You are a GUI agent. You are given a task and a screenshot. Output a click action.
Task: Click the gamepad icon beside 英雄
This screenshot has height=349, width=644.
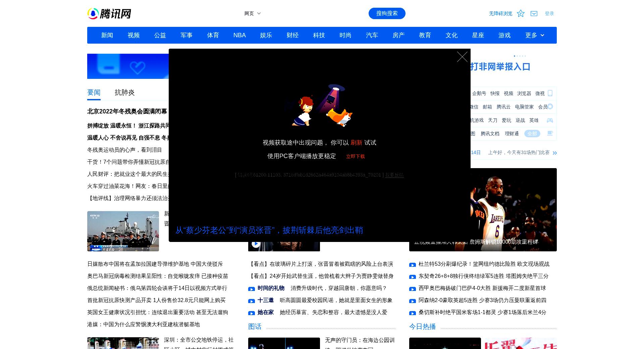tap(550, 120)
